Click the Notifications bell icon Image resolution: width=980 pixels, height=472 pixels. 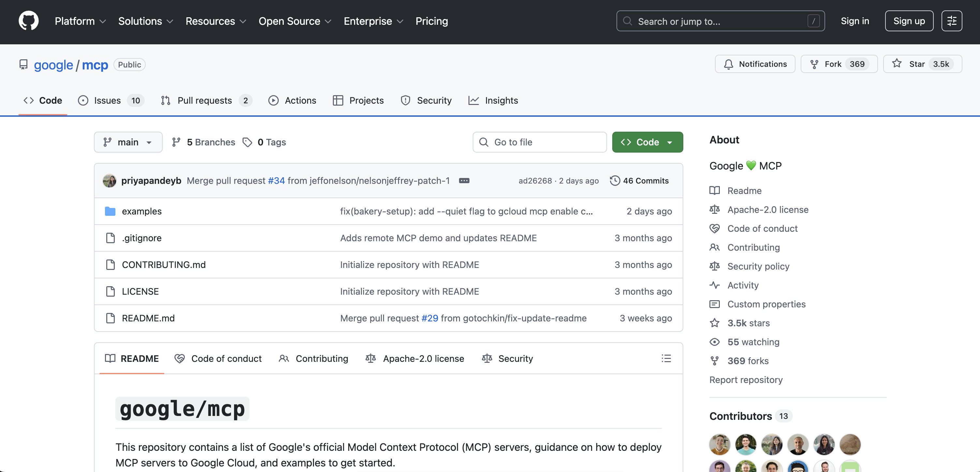click(x=728, y=64)
